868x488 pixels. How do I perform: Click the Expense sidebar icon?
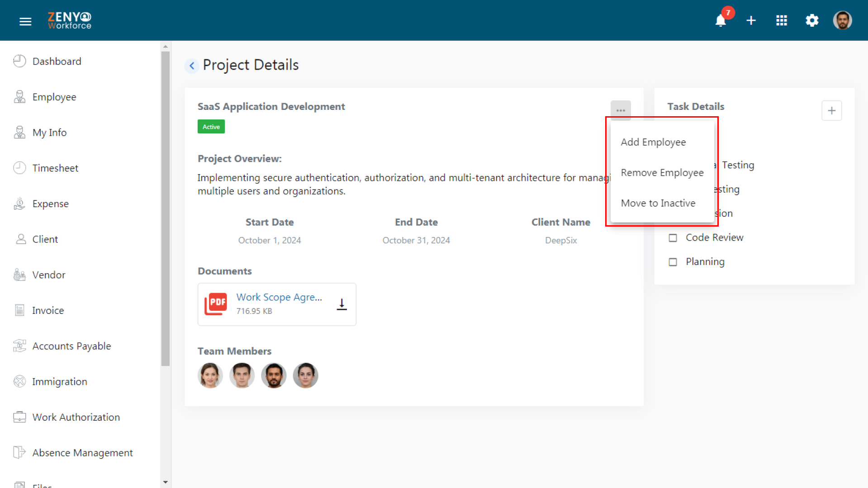[x=19, y=204]
